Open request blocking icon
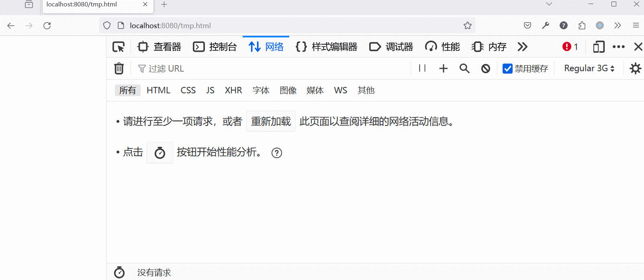The width and height of the screenshot is (644, 280). click(x=486, y=69)
